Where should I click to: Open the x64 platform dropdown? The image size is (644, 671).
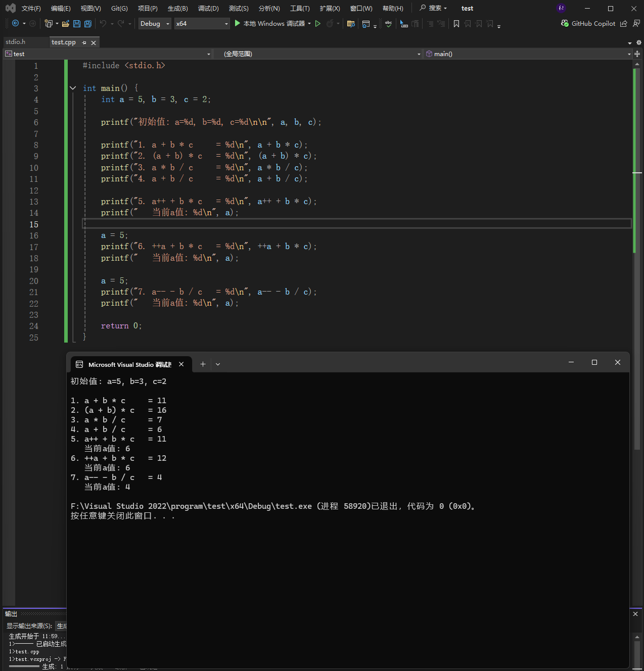[202, 23]
